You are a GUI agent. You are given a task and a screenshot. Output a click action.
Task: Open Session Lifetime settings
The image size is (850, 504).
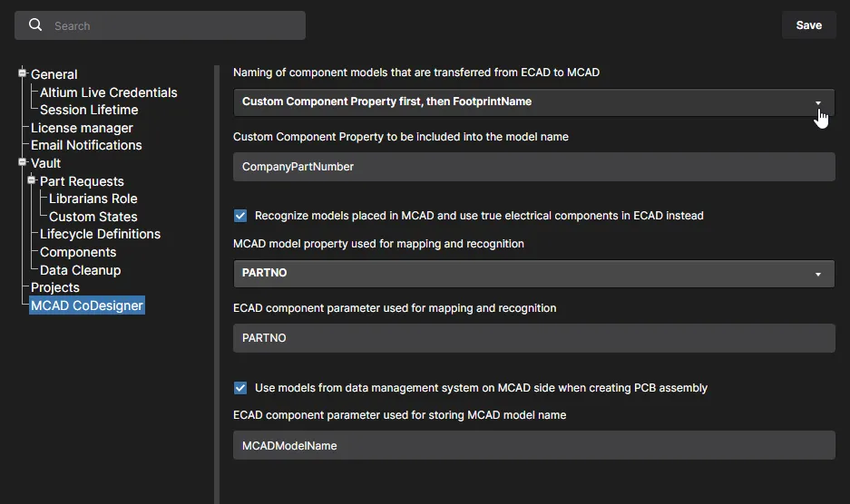tap(89, 110)
